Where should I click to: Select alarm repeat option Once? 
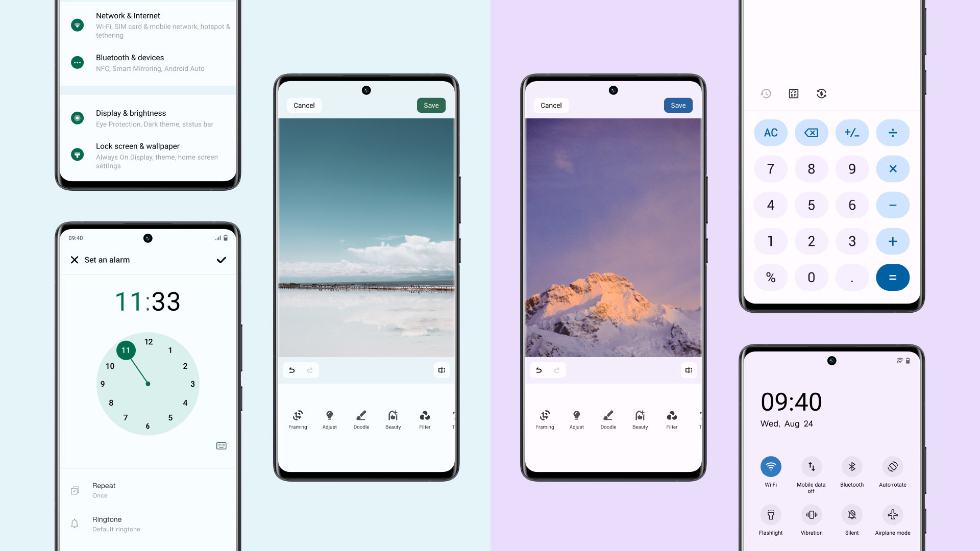(148, 489)
